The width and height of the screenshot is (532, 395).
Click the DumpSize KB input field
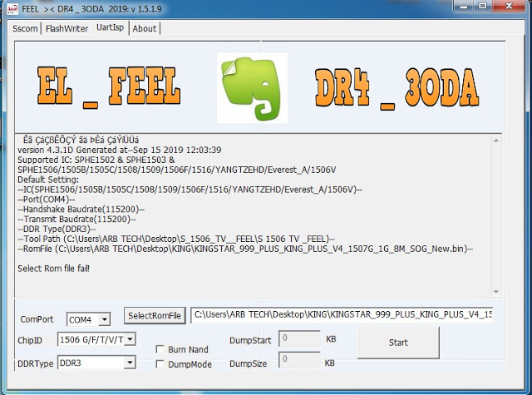tap(299, 360)
